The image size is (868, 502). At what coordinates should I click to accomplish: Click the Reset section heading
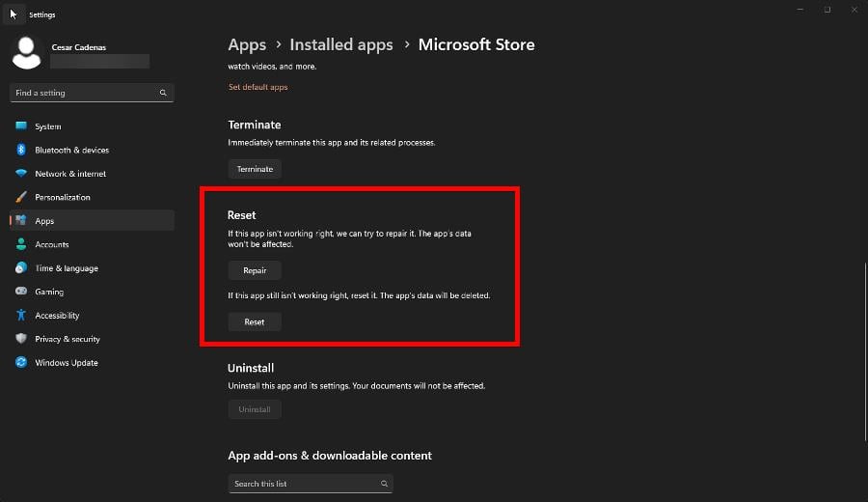click(x=241, y=215)
